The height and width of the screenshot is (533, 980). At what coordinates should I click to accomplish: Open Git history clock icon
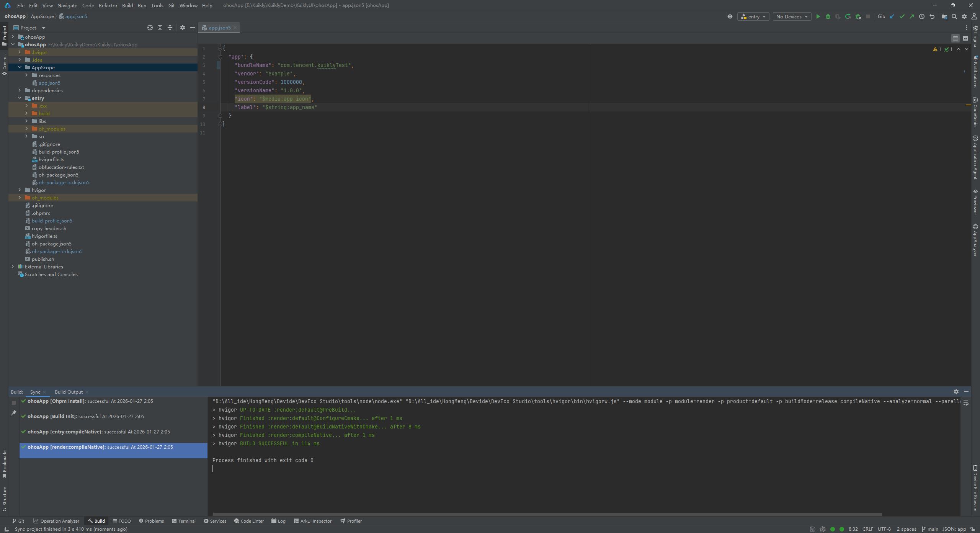click(922, 16)
